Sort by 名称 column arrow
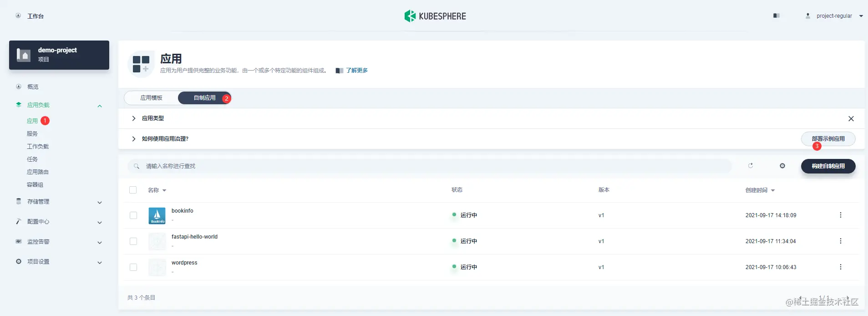The image size is (868, 316). click(164, 190)
